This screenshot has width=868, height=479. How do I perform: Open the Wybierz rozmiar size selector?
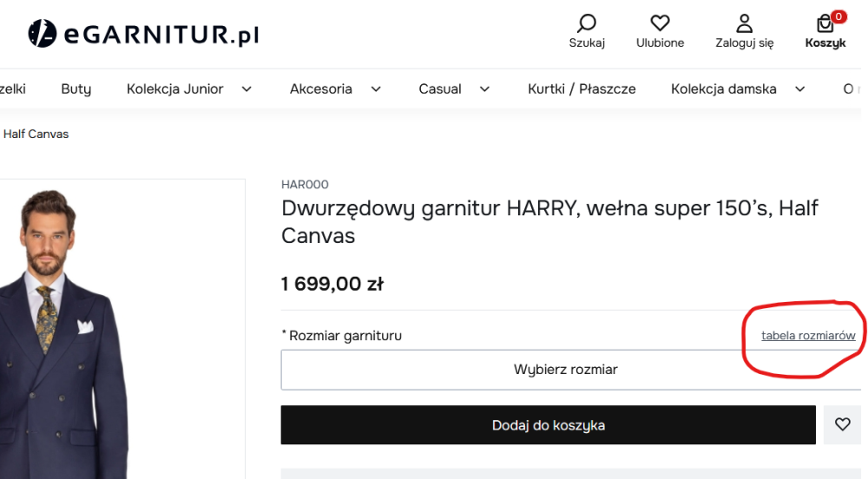[565, 370]
